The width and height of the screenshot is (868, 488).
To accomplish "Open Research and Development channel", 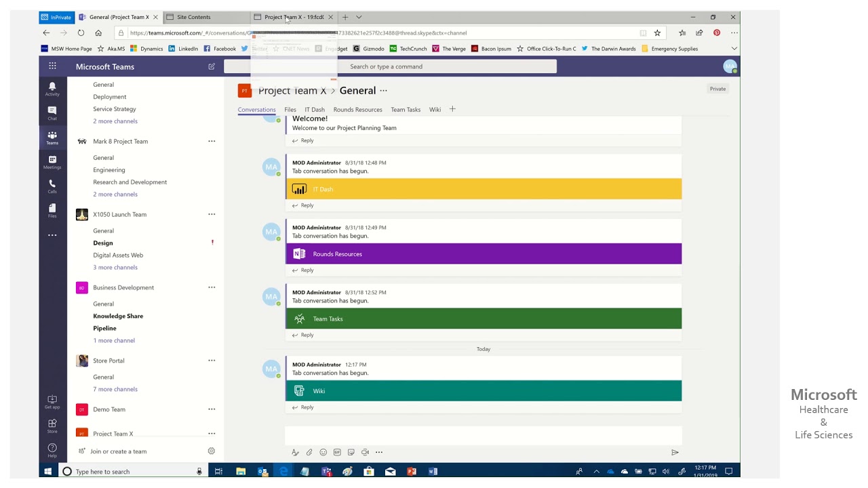I will pos(130,182).
